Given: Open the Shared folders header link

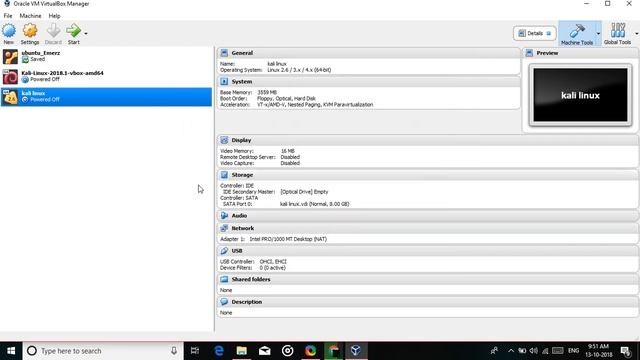Looking at the screenshot, I should click(251, 279).
